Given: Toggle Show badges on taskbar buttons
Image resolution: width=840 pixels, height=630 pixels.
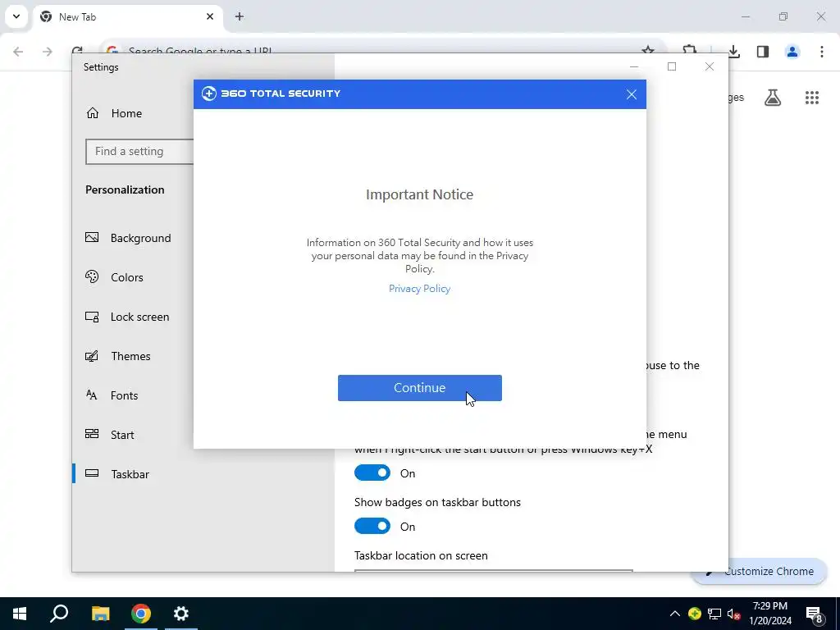Looking at the screenshot, I should click(372, 527).
